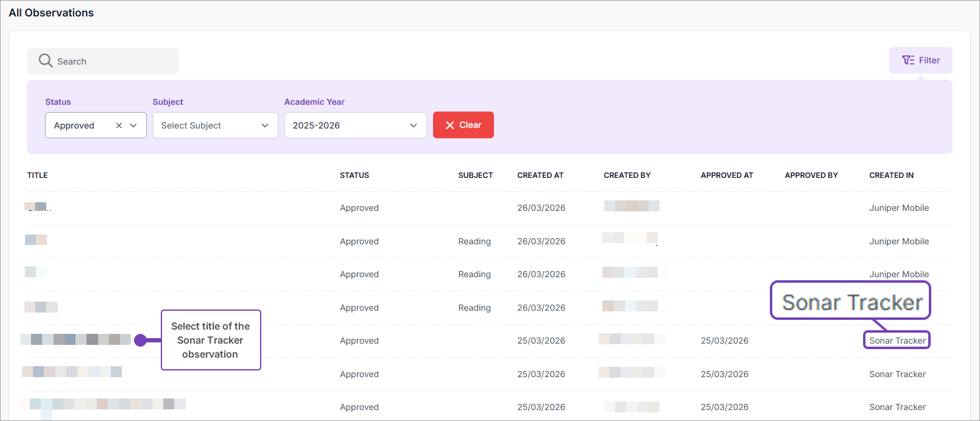Expand the Status dropdown chevron
The width and height of the screenshot is (980, 421).
click(x=133, y=126)
